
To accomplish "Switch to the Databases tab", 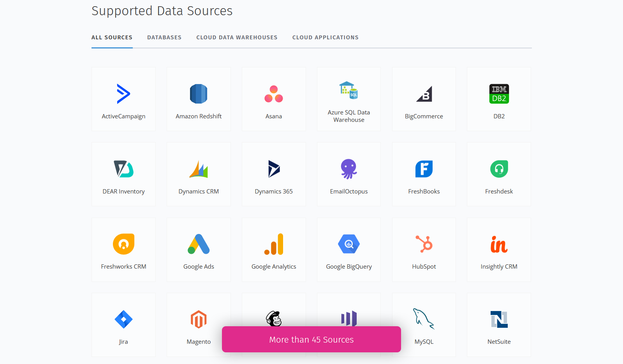I will [x=164, y=37].
